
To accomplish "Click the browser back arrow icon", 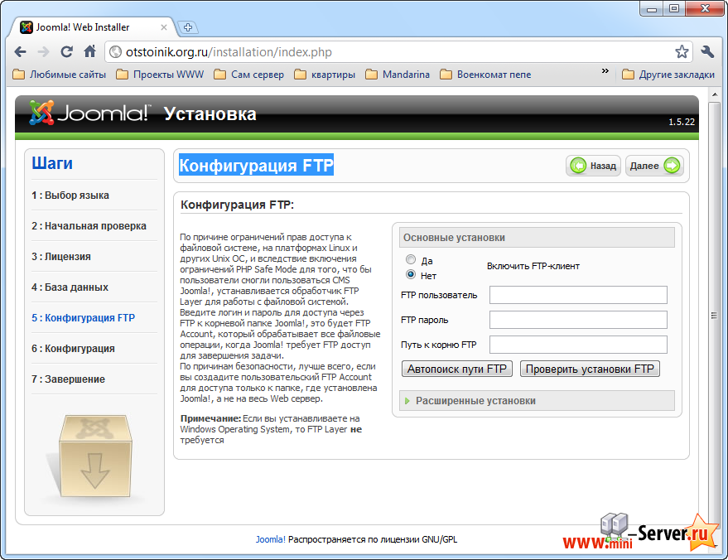I will point(20,51).
